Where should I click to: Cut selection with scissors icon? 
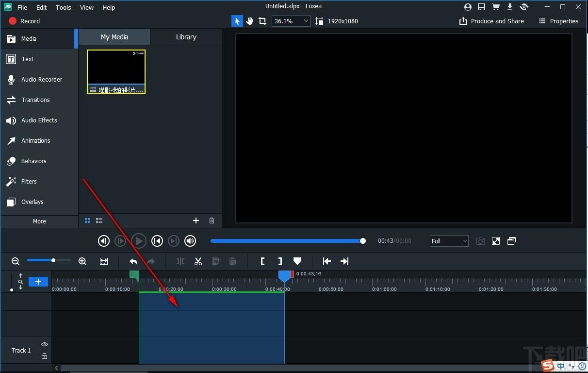198,261
